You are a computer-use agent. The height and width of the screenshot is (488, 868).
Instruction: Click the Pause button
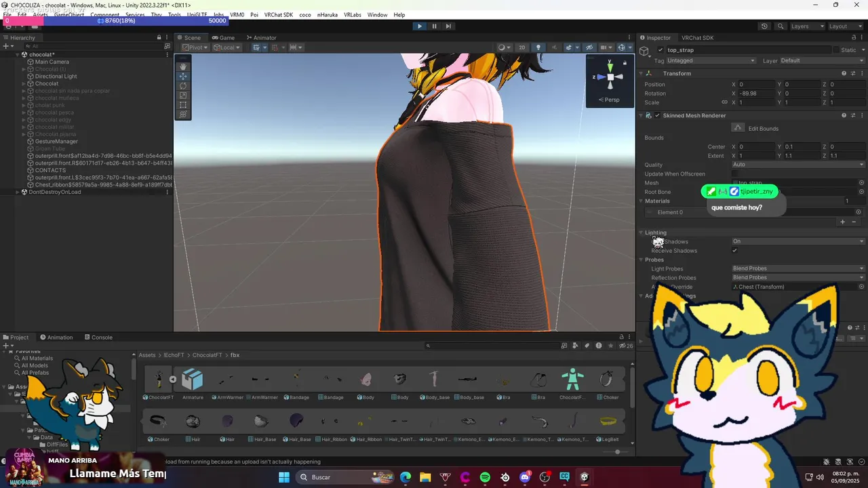point(434,26)
